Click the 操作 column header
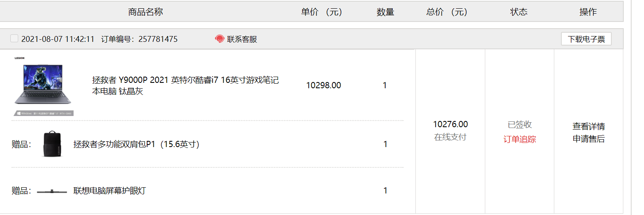Viewport: 644px width, 215px height. point(588,12)
